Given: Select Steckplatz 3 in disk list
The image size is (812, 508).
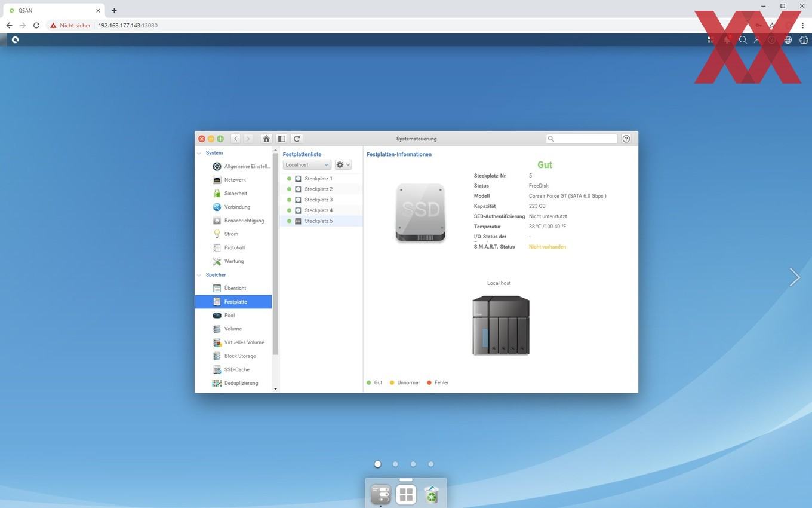Looking at the screenshot, I should coord(321,200).
